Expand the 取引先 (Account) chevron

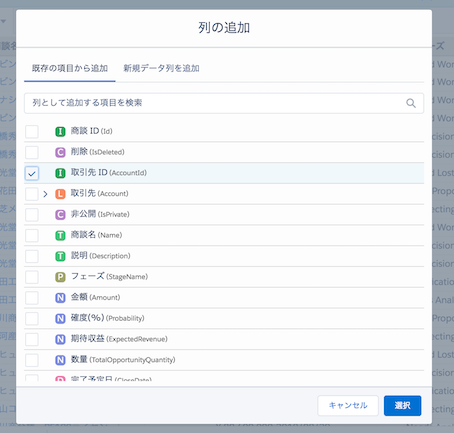pos(46,194)
